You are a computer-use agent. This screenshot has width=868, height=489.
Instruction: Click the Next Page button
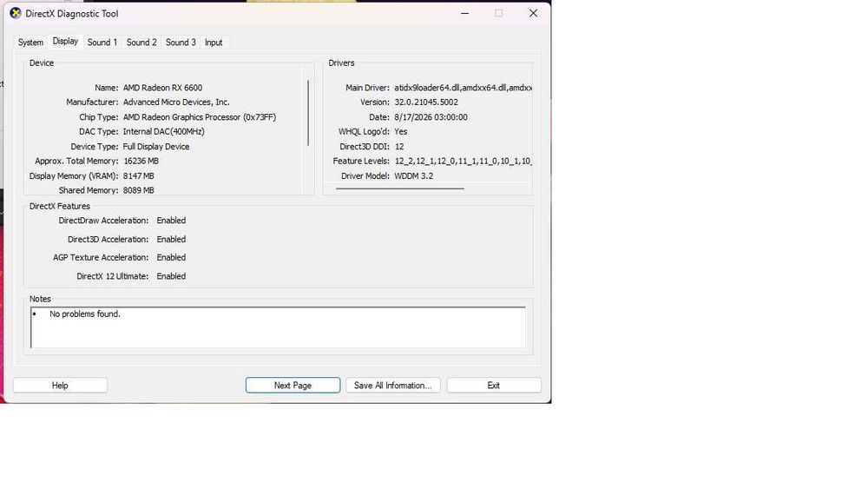pyautogui.click(x=293, y=386)
